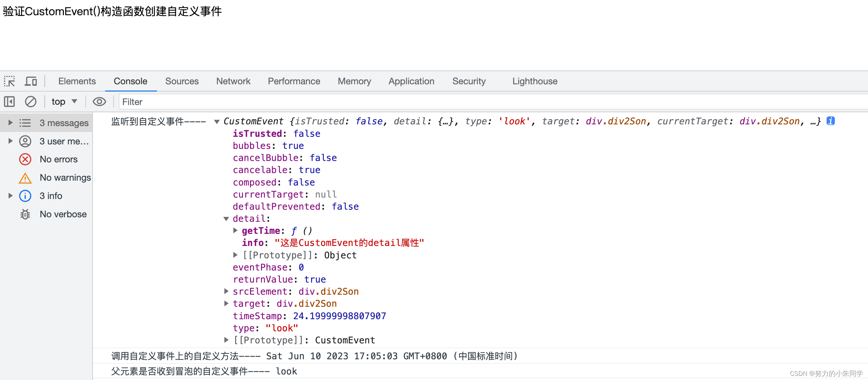Hide the console sidebar panel icon

click(x=9, y=102)
